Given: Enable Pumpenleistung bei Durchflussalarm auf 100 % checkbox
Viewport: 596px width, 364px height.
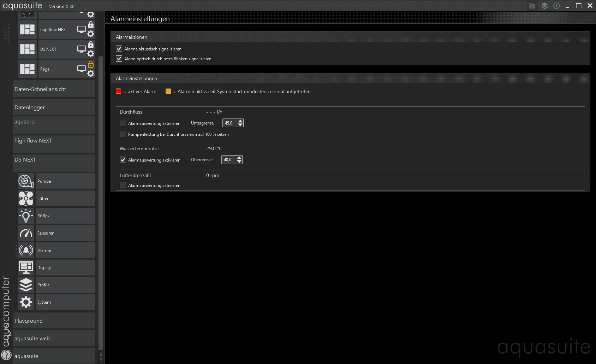Looking at the screenshot, I should [123, 134].
